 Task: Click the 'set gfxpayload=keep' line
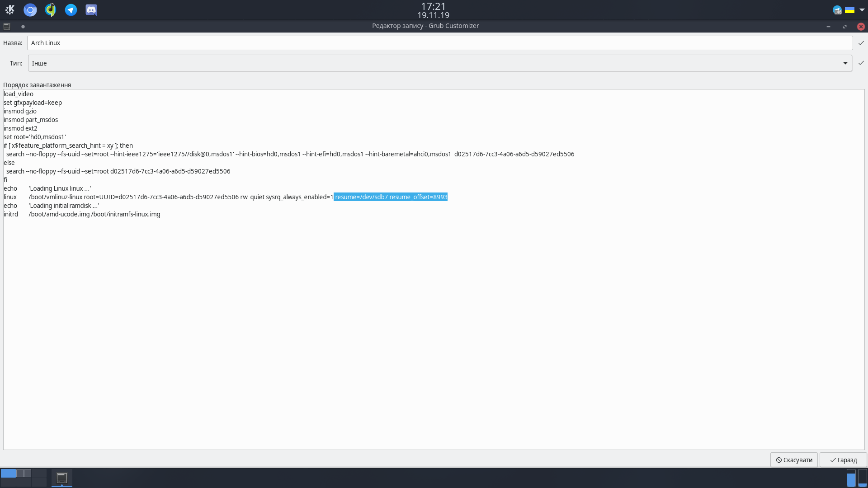click(x=33, y=103)
